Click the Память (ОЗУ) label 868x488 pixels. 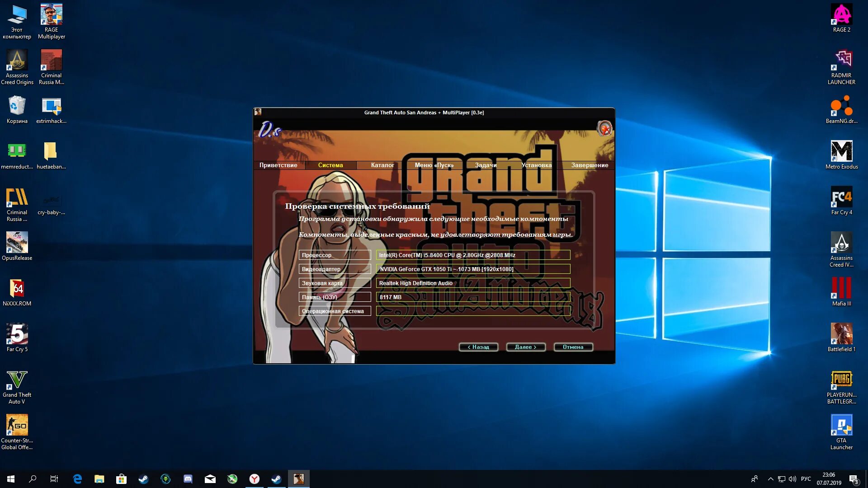pyautogui.click(x=335, y=297)
